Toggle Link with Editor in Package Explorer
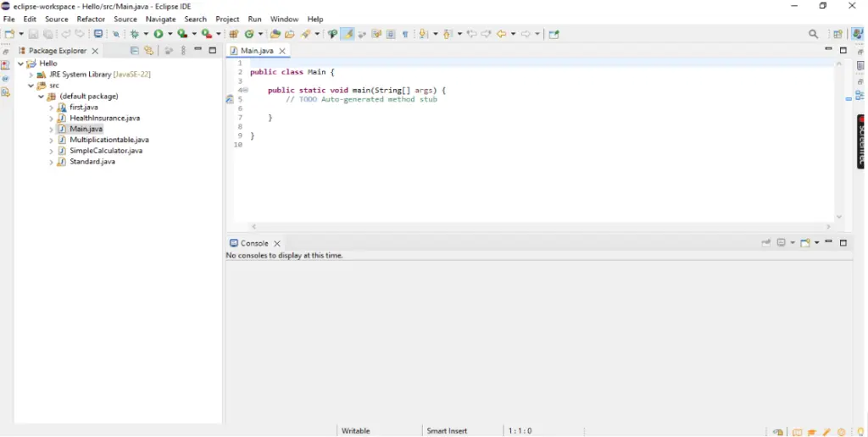Image resolution: width=868 pixels, height=437 pixels. pos(148,50)
